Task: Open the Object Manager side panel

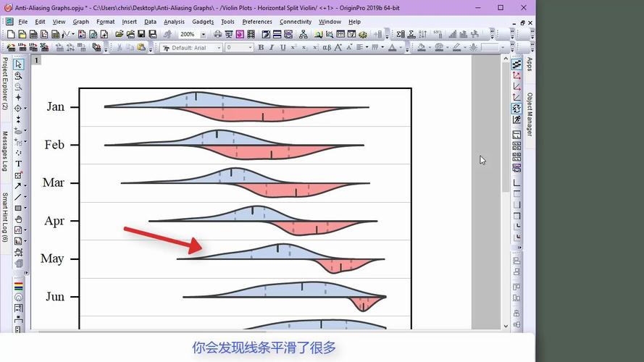Action: click(x=530, y=114)
